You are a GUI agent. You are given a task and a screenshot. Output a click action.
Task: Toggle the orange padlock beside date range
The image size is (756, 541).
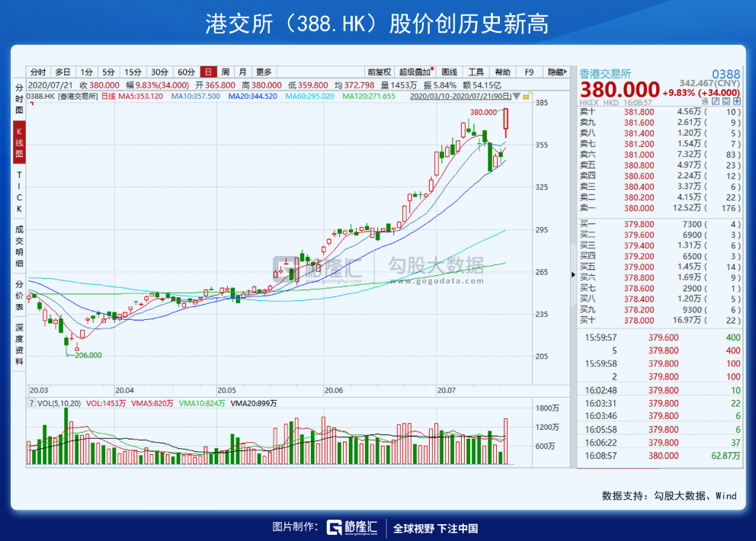[x=527, y=96]
